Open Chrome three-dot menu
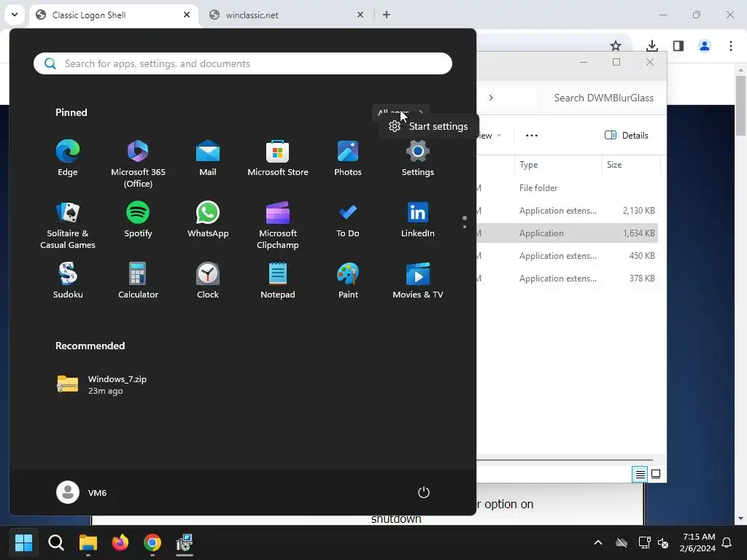Viewport: 747px width, 560px height. click(730, 46)
